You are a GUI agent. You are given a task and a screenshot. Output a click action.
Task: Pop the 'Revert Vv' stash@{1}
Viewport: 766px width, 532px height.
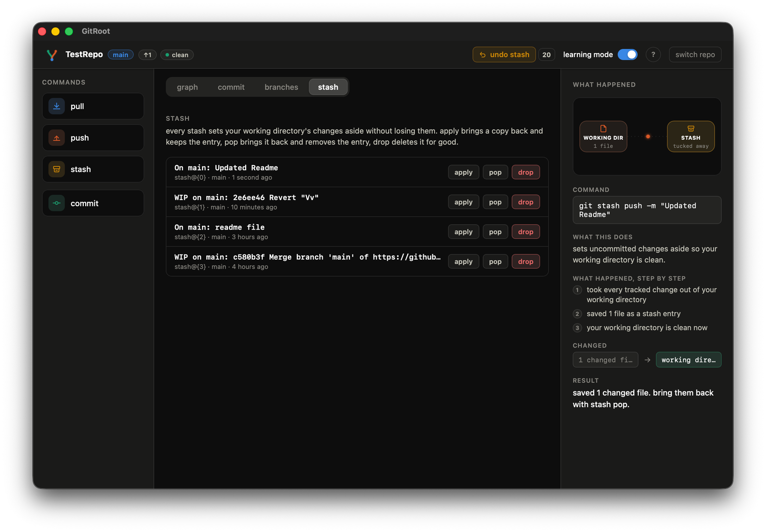(x=496, y=202)
